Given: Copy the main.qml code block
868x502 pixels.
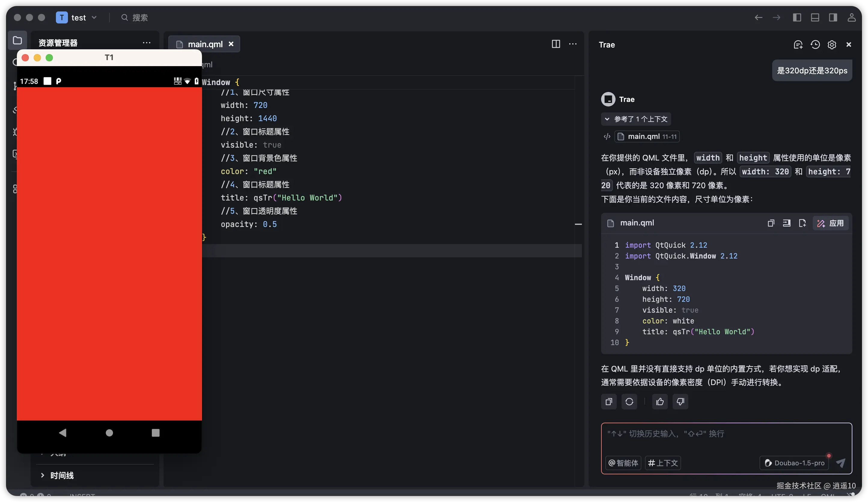Looking at the screenshot, I should pos(771,223).
